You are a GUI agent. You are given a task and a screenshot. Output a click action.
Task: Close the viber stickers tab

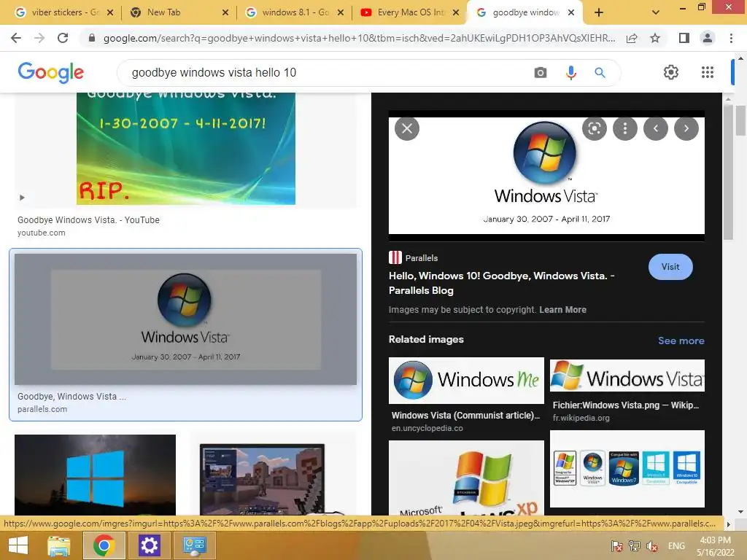coord(110,12)
